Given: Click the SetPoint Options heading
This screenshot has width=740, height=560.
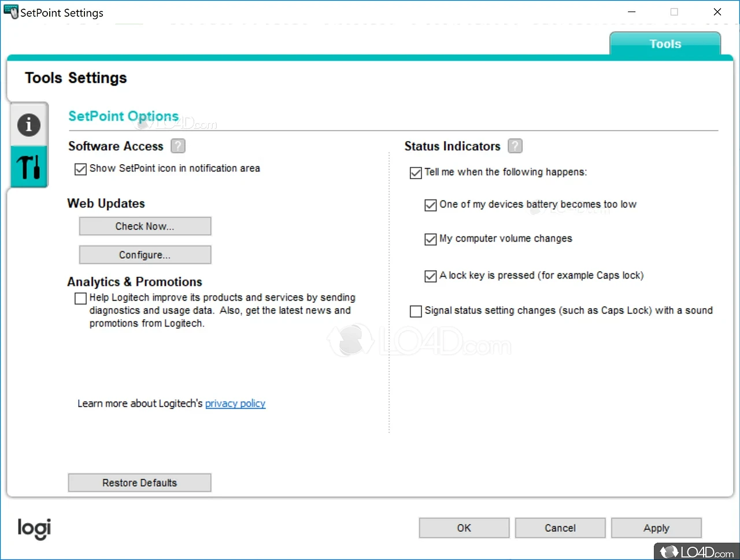Looking at the screenshot, I should click(x=124, y=117).
